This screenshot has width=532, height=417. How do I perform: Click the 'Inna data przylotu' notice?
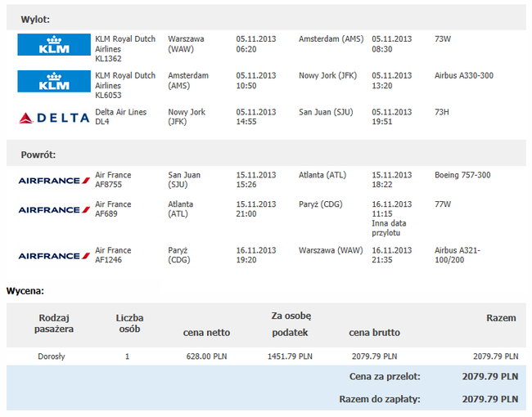(x=389, y=228)
